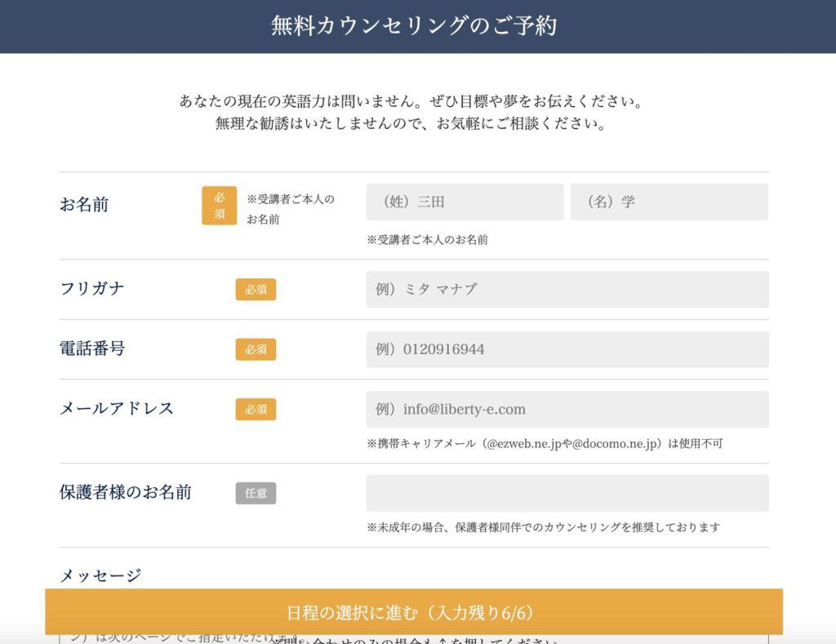Click the お名前 field label
Image resolution: width=836 pixels, height=644 pixels.
click(x=84, y=205)
